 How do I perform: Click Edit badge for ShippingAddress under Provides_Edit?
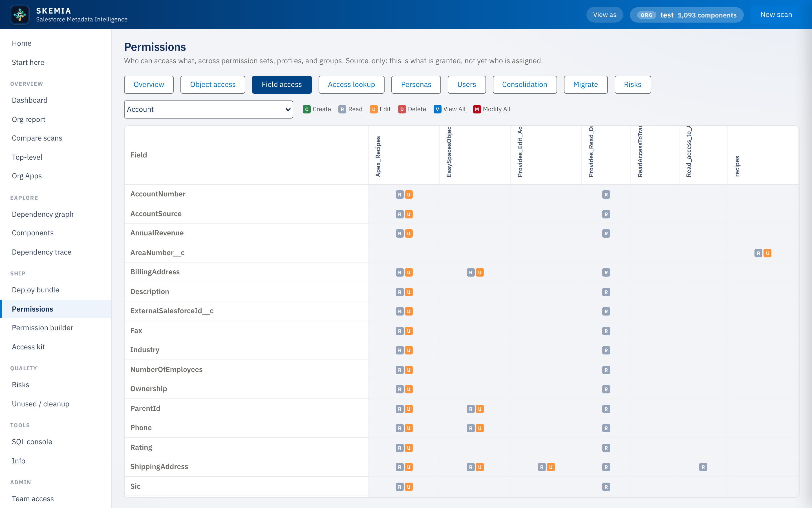[x=551, y=467]
